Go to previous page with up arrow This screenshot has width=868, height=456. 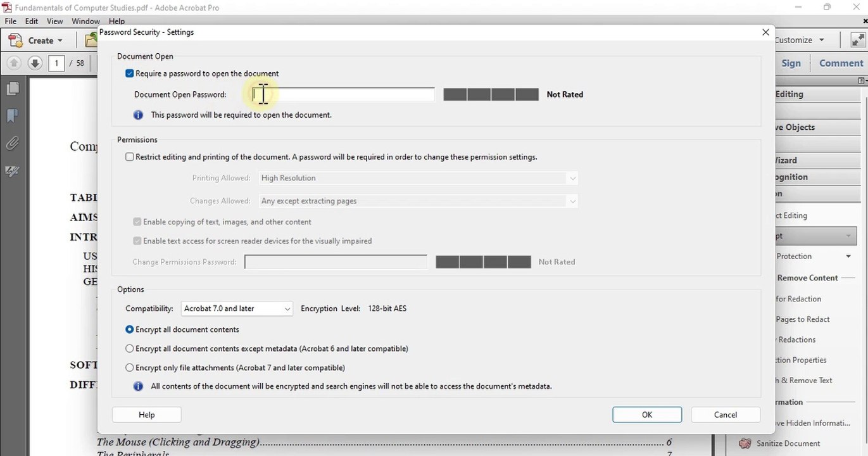coord(14,63)
